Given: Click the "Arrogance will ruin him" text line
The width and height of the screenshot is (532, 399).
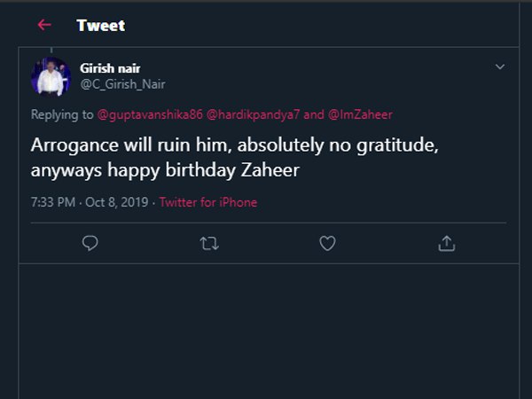Looking at the screenshot, I should coord(235,143).
